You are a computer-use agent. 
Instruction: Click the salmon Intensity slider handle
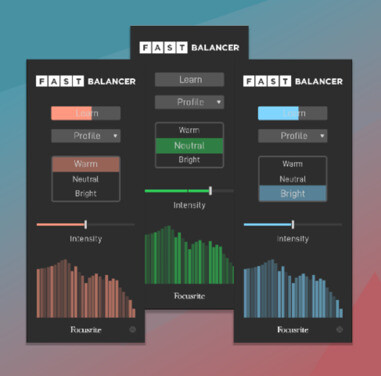click(86, 224)
